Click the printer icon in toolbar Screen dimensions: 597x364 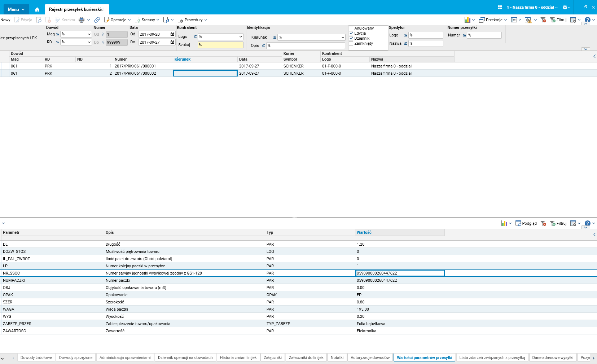coord(82,20)
